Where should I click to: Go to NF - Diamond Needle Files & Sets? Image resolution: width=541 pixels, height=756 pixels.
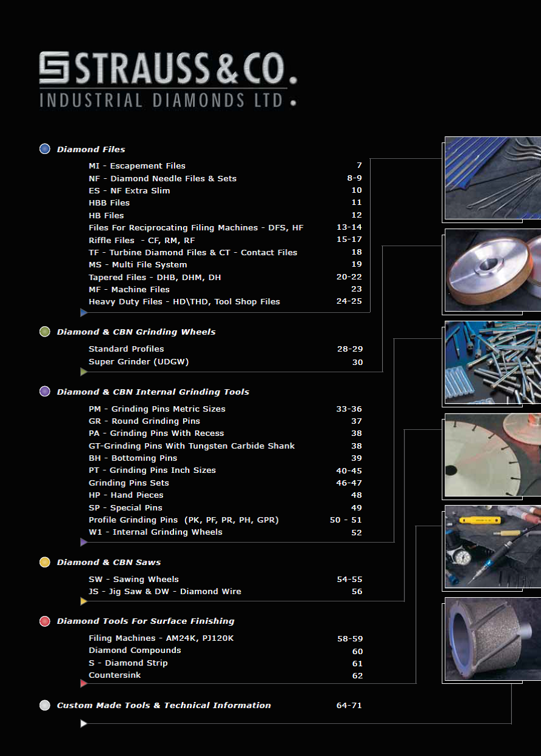tap(163, 178)
